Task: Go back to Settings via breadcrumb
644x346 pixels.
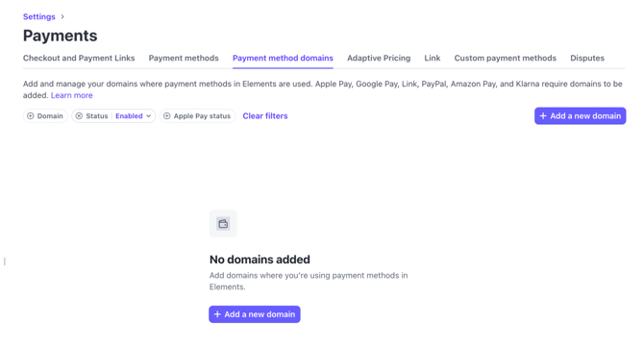Action: (39, 17)
